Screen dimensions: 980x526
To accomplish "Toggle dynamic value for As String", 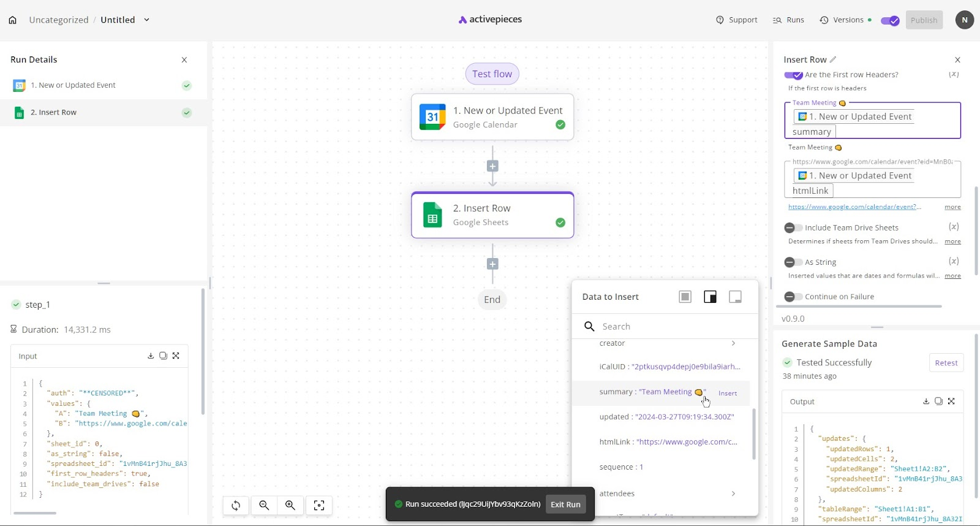I will point(954,261).
